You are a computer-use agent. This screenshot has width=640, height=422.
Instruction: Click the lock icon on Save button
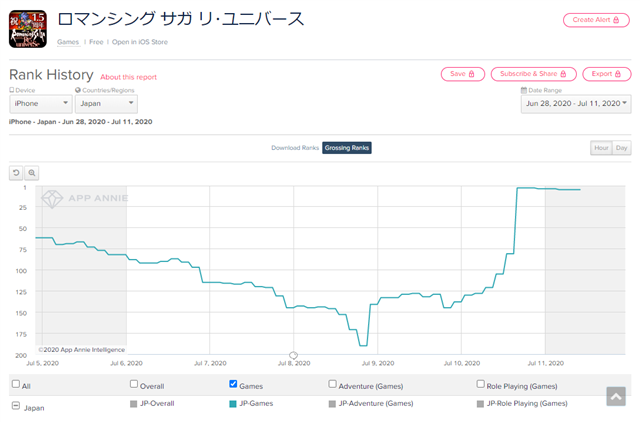tap(471, 74)
